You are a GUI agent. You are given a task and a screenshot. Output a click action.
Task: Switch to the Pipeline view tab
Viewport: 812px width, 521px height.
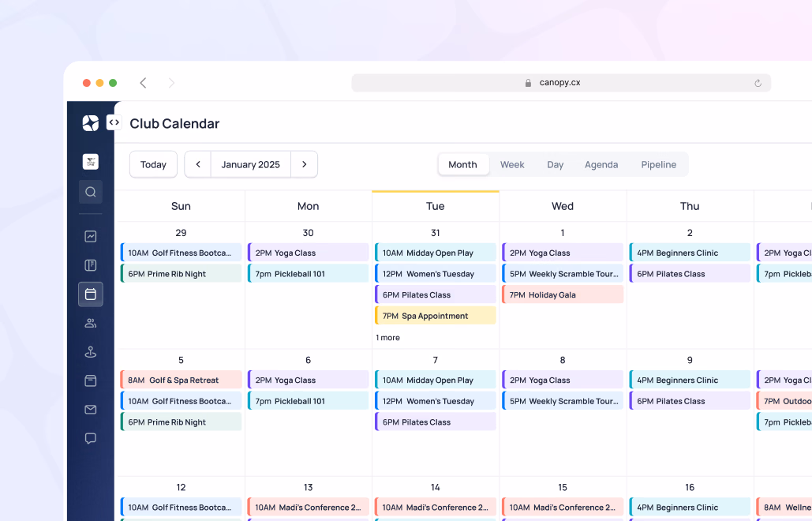[659, 164]
